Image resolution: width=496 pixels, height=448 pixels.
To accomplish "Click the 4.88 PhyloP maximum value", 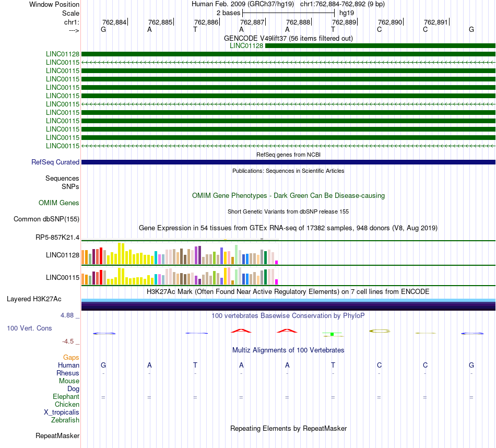I will pyautogui.click(x=67, y=315).
